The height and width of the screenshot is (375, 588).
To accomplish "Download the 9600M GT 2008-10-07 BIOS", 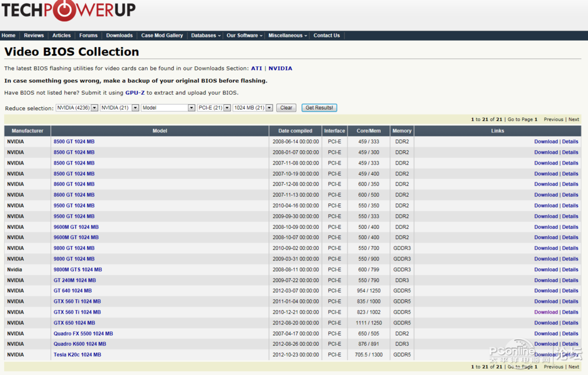I will click(x=546, y=237).
